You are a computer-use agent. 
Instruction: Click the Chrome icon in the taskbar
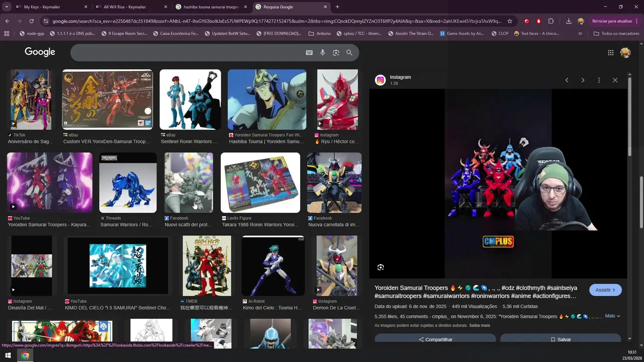[x=25, y=355]
